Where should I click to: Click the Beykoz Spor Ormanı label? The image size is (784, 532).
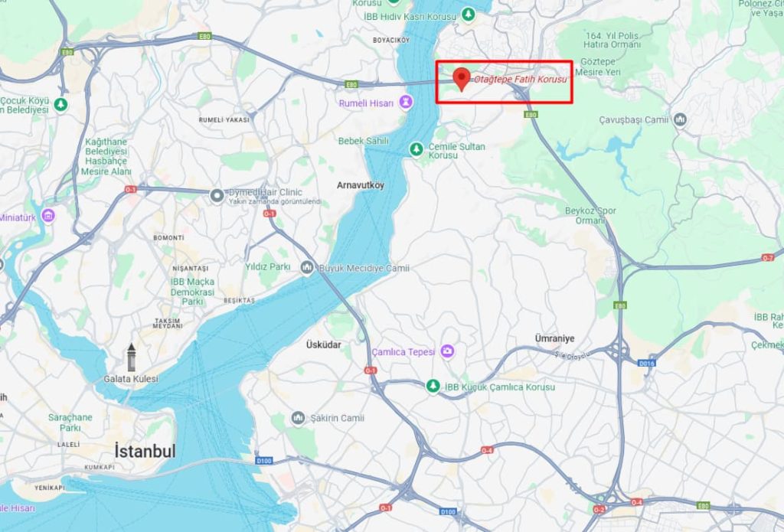point(590,216)
